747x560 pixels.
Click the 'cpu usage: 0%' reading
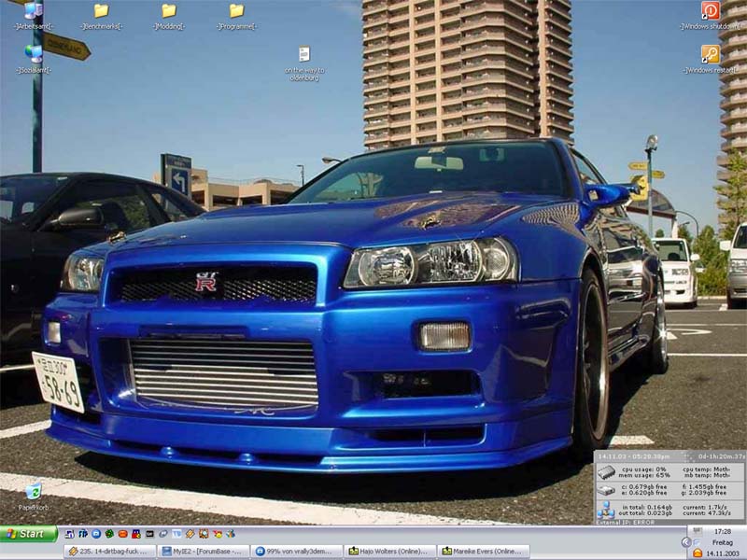click(x=644, y=469)
